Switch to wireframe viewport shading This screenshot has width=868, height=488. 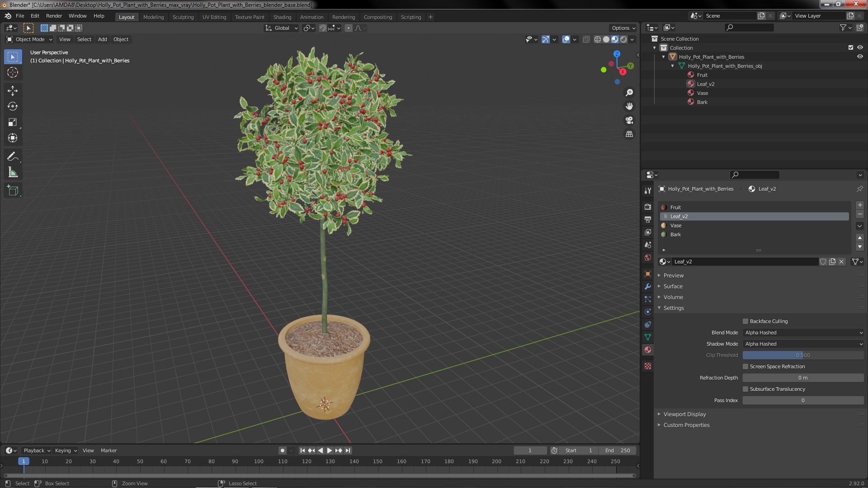pyautogui.click(x=598, y=39)
